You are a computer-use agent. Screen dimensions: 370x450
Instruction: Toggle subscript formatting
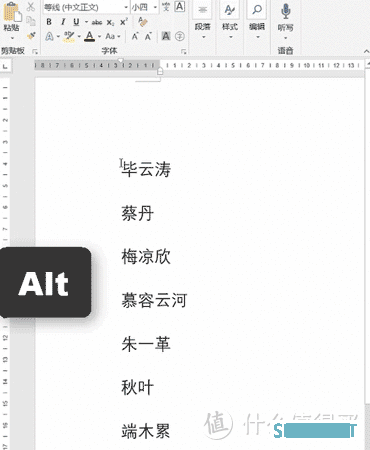tap(110, 22)
